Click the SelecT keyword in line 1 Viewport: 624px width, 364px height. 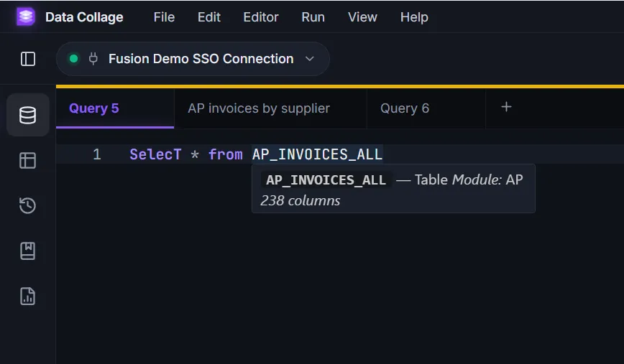point(155,154)
